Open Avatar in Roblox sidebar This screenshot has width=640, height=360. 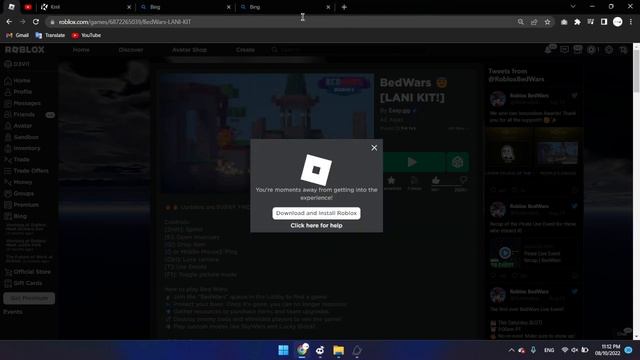(x=18, y=126)
